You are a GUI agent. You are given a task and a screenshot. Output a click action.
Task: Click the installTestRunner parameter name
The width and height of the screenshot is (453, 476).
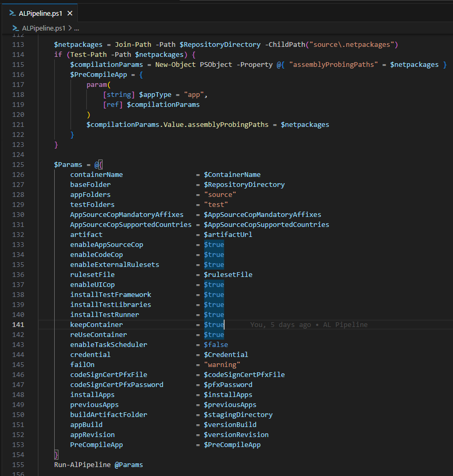click(107, 314)
